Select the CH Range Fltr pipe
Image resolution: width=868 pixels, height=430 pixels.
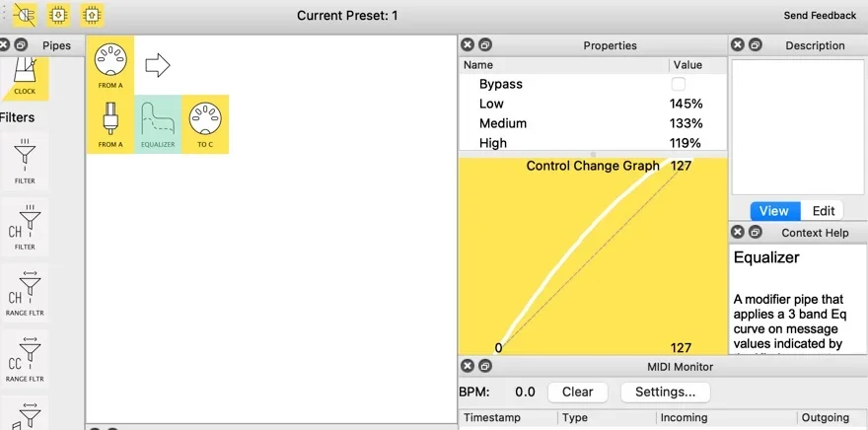pyautogui.click(x=25, y=292)
